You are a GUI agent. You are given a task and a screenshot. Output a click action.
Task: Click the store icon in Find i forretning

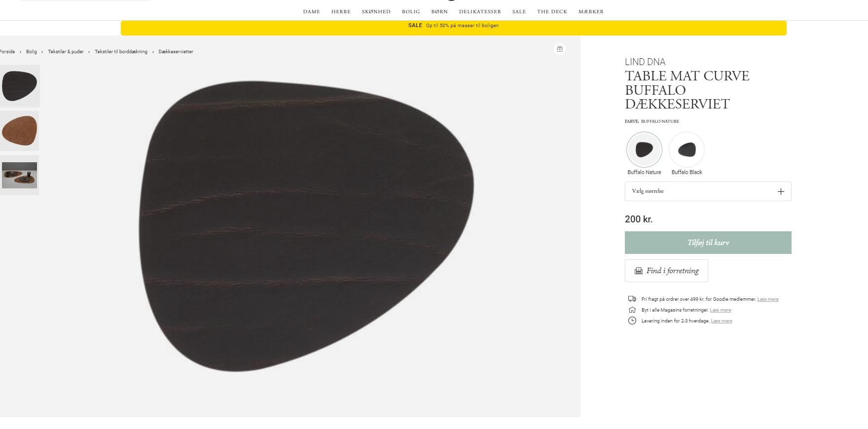click(639, 271)
